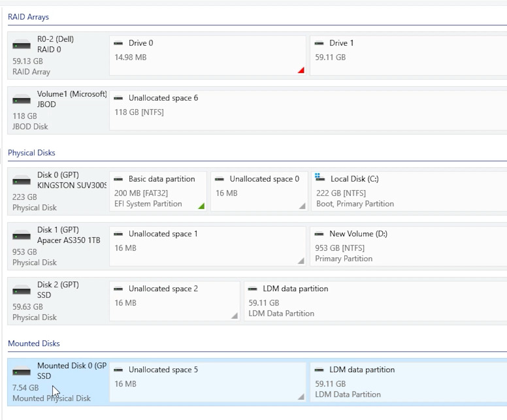
Task: Select the Mounted Disk 0 entry text
Action: [72, 366]
